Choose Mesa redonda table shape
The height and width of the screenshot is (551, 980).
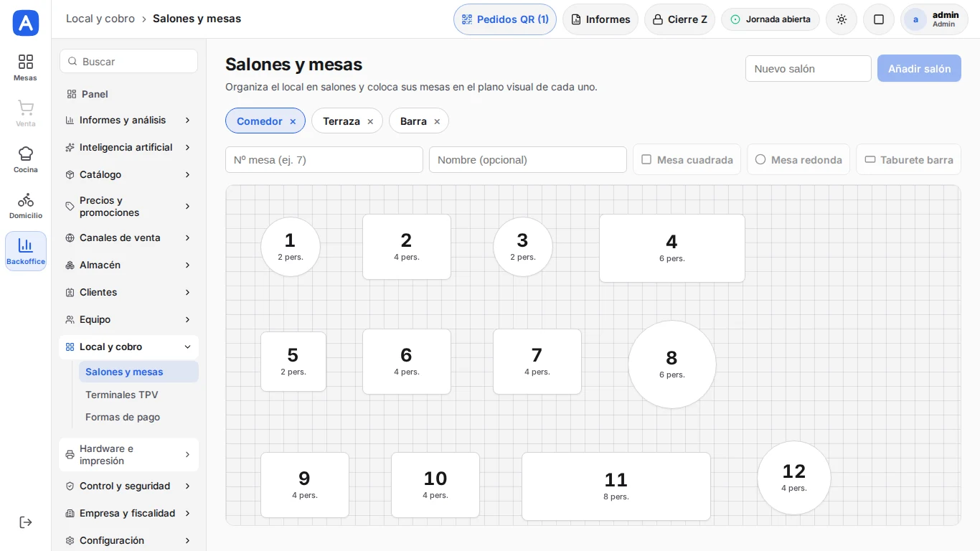point(798,160)
